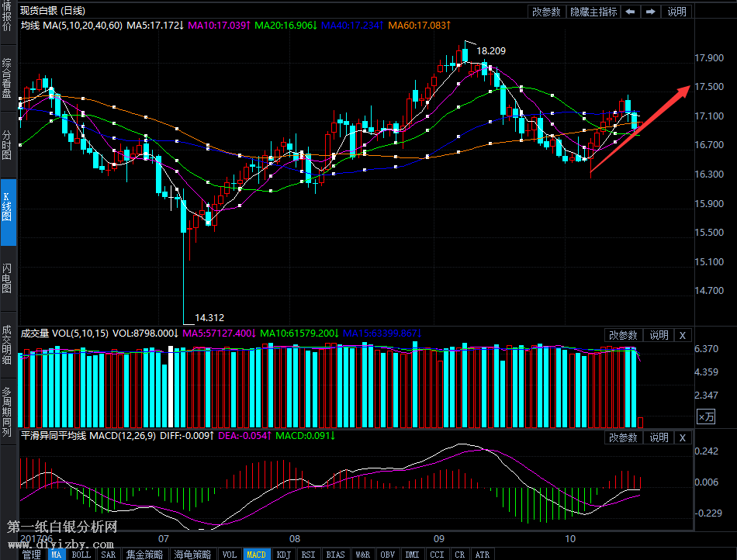Click the 管理 menu at bottom left
The image size is (737, 560).
[x=31, y=555]
